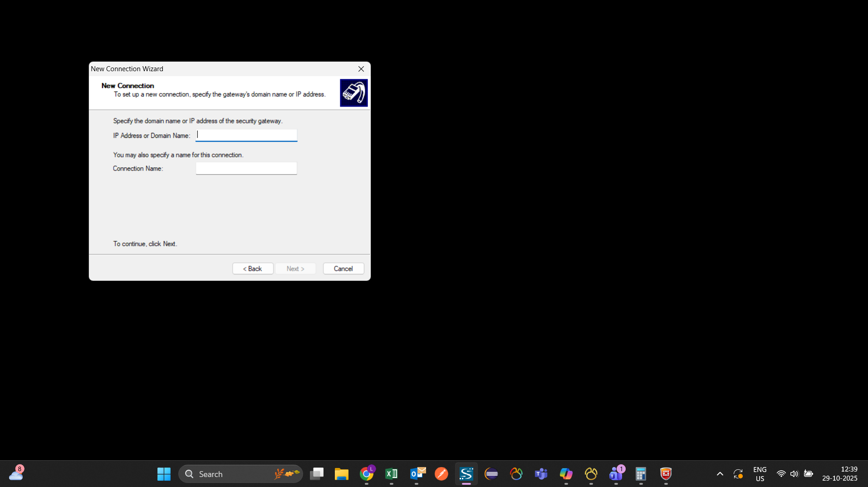This screenshot has width=868, height=487.
Task: Open Calculator from the taskbar
Action: coord(641,474)
